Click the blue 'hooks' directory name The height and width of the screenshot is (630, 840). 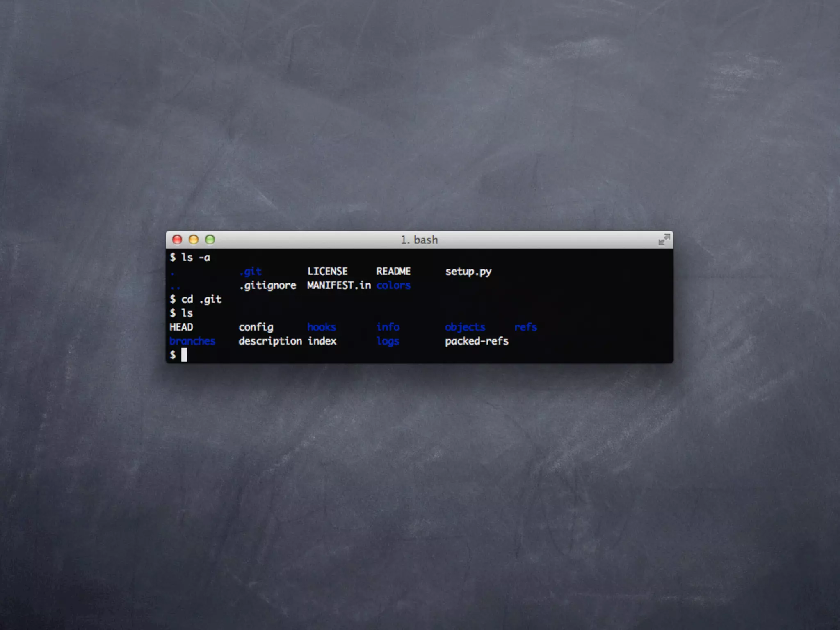coord(322,327)
